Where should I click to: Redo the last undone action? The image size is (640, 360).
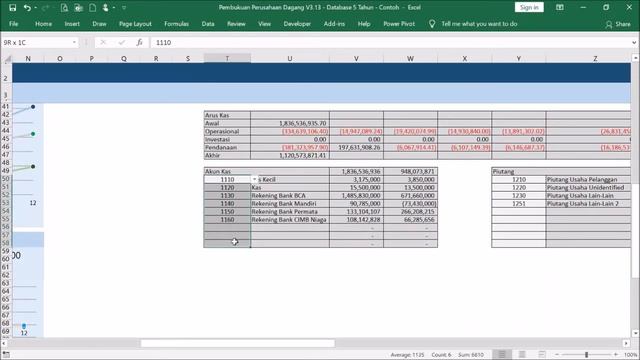(x=45, y=7)
